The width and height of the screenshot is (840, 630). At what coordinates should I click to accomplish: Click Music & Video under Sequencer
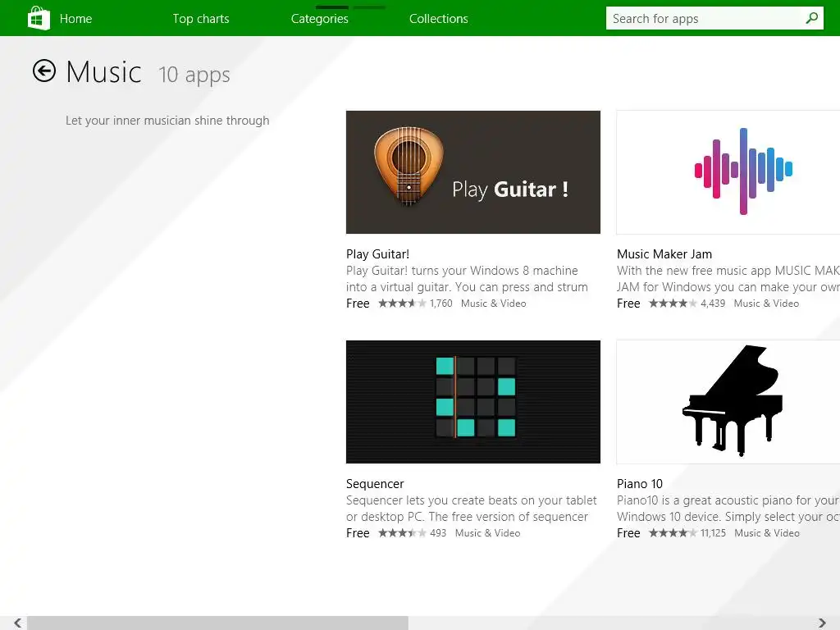(487, 533)
